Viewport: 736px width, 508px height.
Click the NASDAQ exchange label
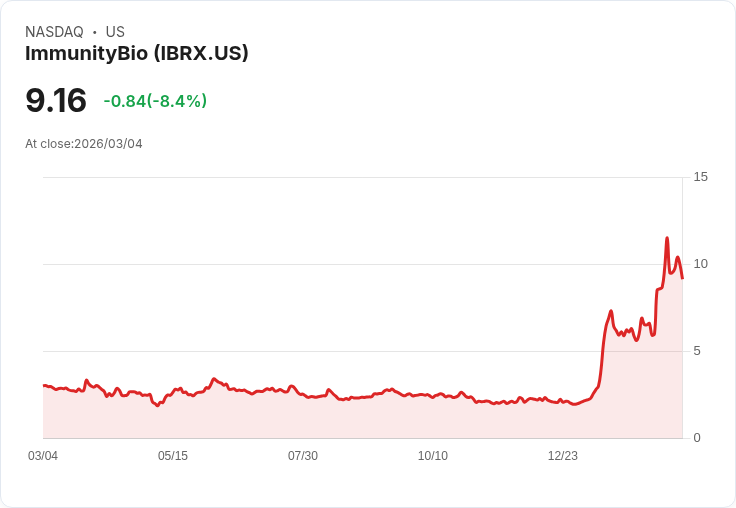[x=54, y=32]
